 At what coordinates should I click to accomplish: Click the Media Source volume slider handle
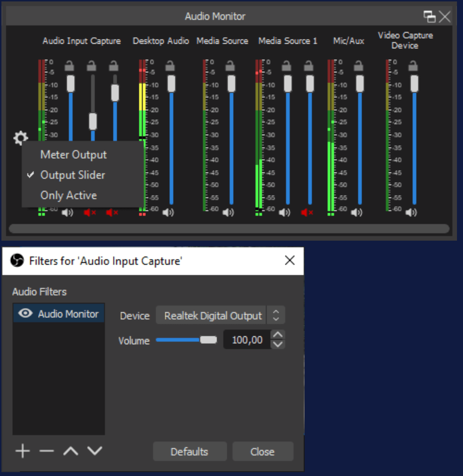click(x=231, y=84)
